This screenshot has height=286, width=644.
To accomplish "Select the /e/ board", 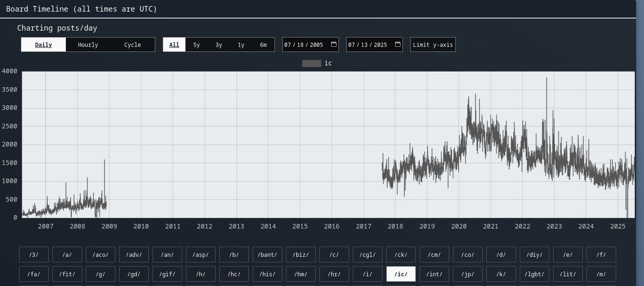I will pos(568,254).
